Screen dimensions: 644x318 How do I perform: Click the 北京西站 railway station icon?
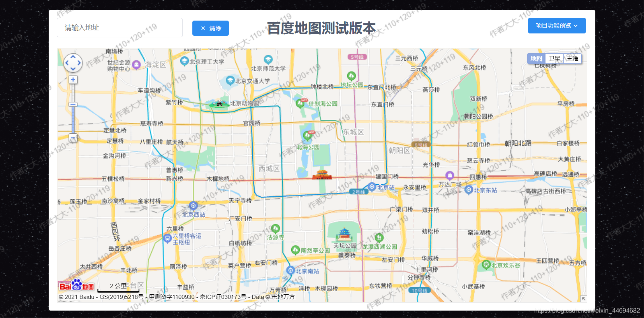pyautogui.click(x=193, y=205)
